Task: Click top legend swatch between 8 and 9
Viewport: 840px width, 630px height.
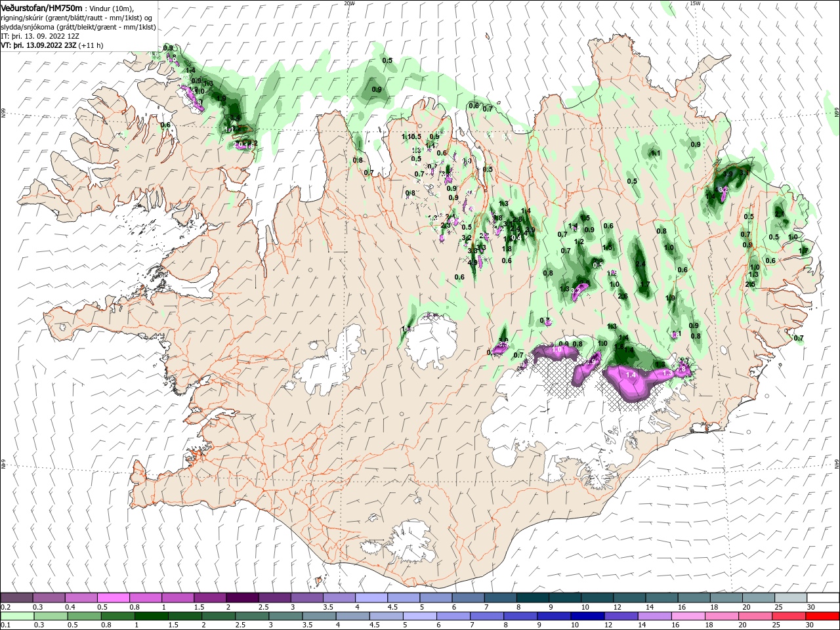Action: [x=533, y=598]
